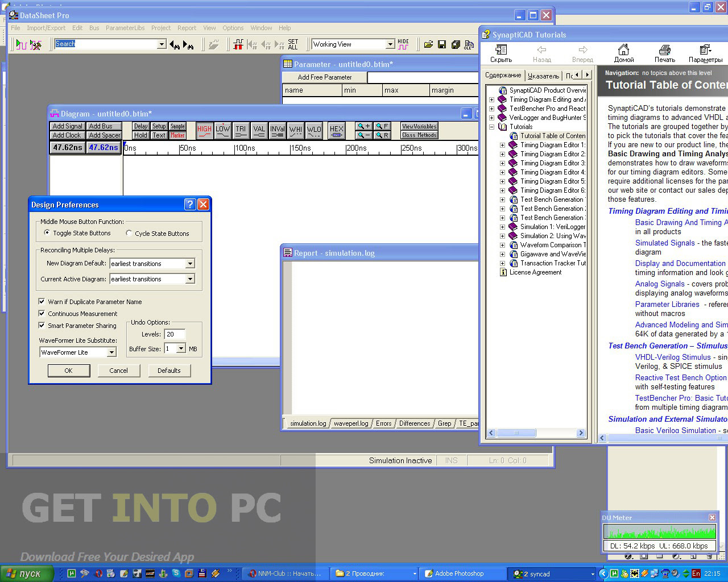Click OK in Design Preferences
The height and width of the screenshot is (582, 728).
pos(68,371)
